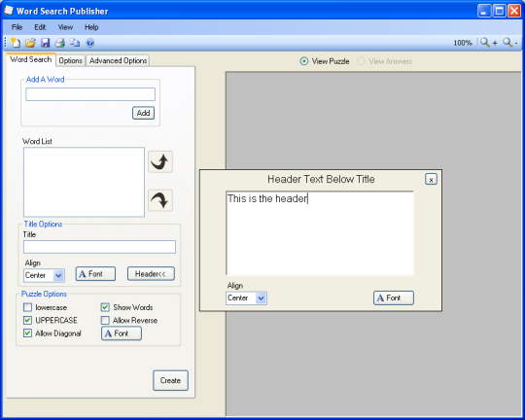Open the Edit menu
The width and height of the screenshot is (525, 420).
point(40,27)
